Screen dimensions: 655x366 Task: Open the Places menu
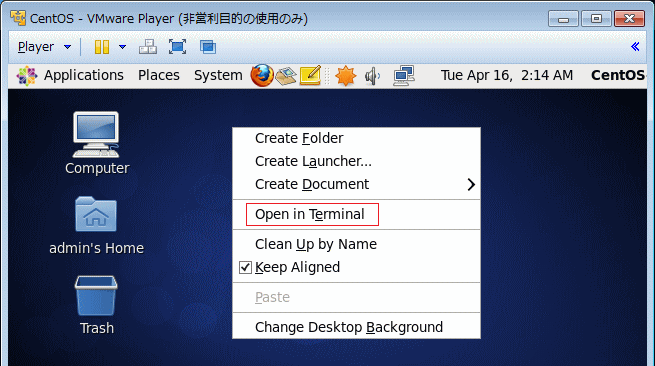[x=159, y=75]
